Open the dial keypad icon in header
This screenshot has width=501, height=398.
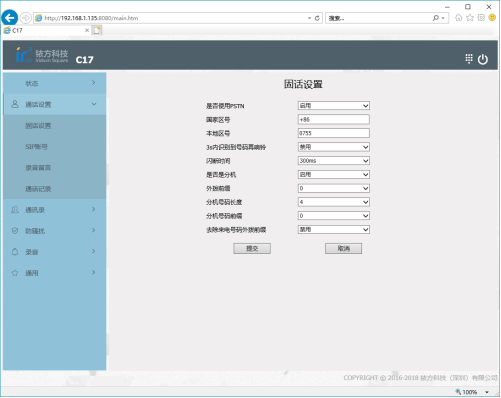pos(469,59)
